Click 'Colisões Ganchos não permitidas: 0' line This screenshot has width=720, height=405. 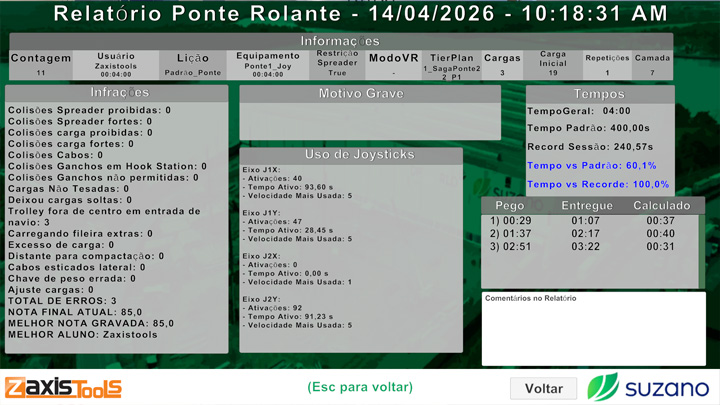103,178
